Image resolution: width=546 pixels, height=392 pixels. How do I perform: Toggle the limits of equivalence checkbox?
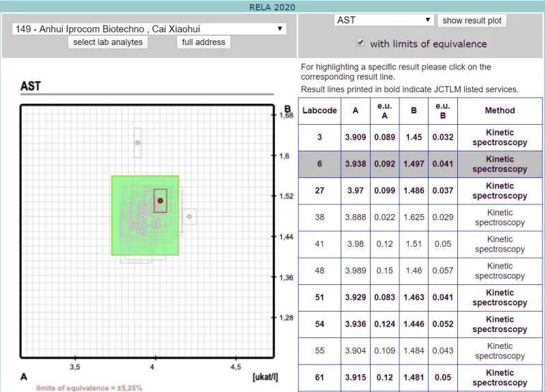(361, 44)
